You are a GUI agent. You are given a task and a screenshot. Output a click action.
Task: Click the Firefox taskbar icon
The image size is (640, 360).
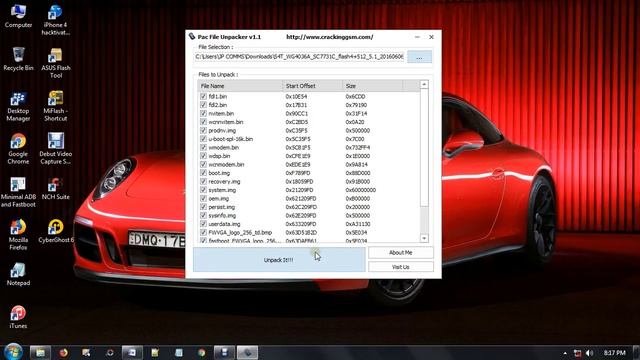(x=63, y=353)
